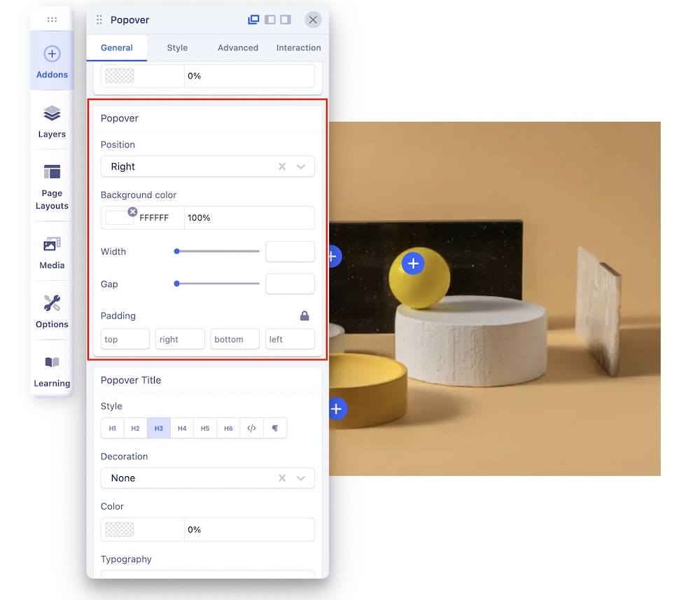This screenshot has width=700, height=600.
Task: Open the Learning section
Action: pyautogui.click(x=52, y=370)
